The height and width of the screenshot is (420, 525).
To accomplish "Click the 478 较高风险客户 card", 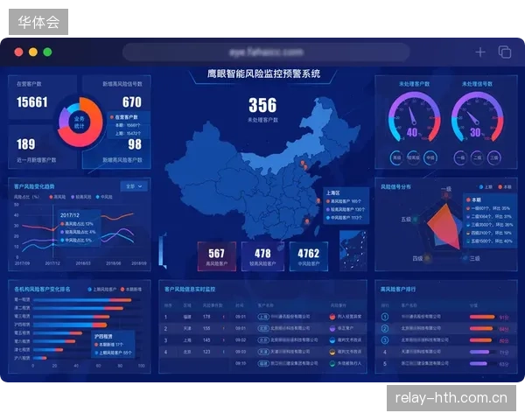I will tap(262, 256).
